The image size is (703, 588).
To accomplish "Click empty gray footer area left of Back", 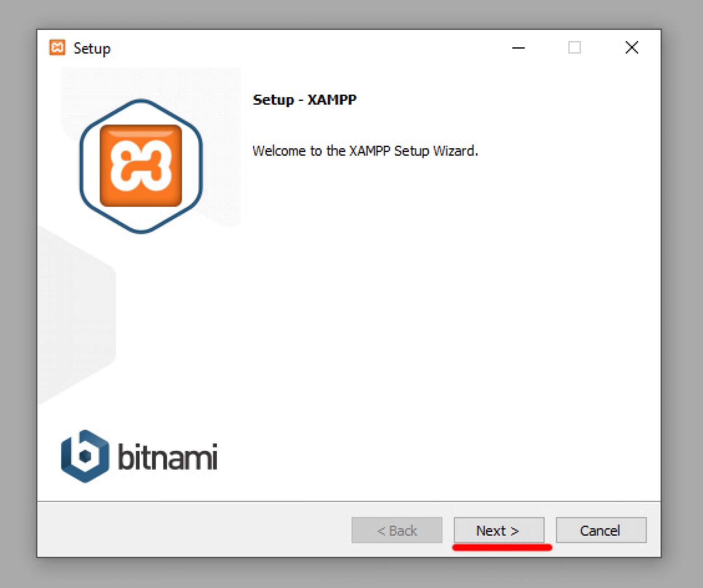I will [193, 530].
